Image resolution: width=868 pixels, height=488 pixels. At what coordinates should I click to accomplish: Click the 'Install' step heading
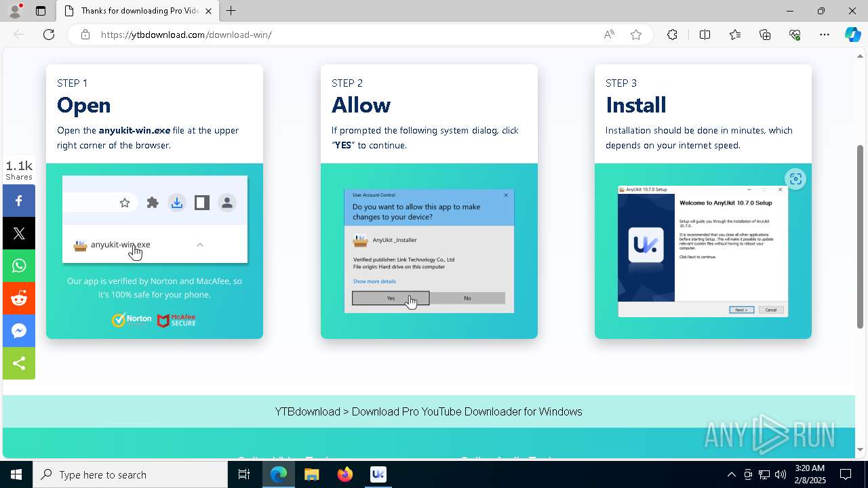pos(636,105)
